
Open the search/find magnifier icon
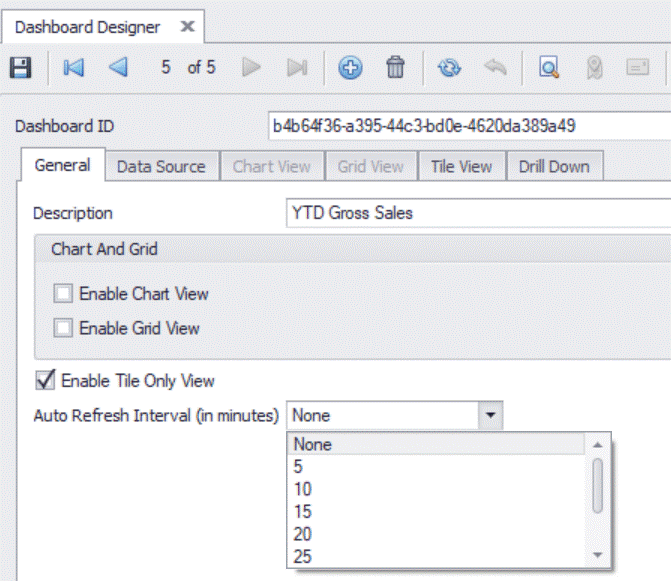coord(549,68)
